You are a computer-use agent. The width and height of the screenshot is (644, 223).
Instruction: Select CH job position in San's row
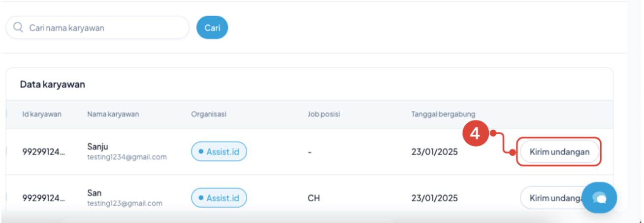coord(313,198)
